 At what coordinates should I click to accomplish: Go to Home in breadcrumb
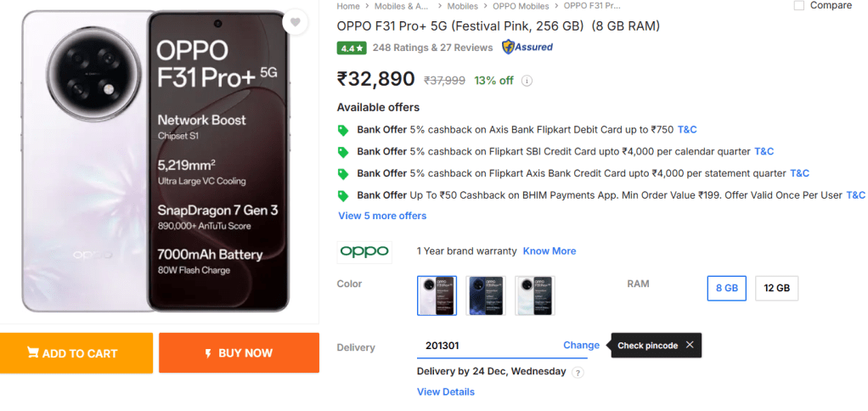348,6
